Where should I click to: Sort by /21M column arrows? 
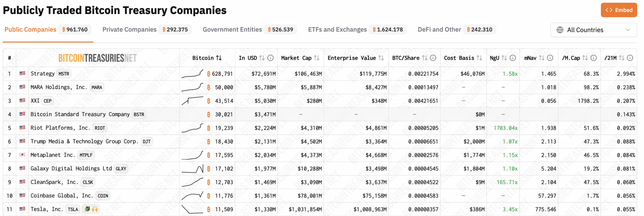622,58
